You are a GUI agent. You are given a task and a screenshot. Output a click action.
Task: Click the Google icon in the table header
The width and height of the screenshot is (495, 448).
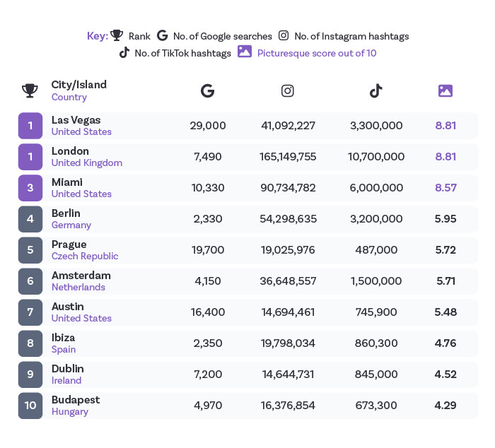pos(207,90)
